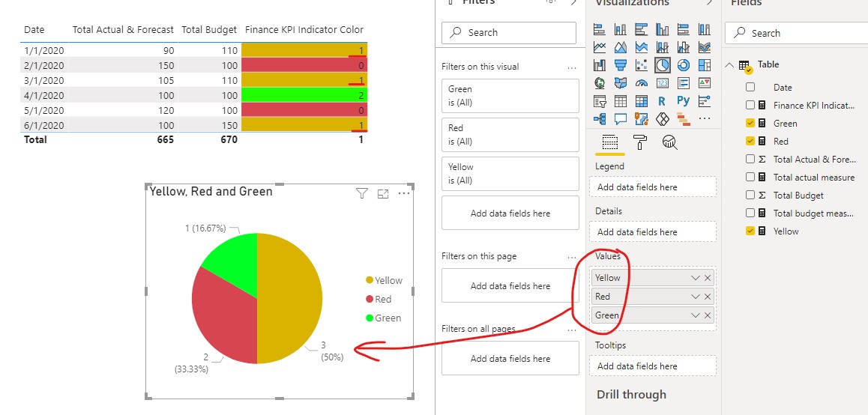
Task: Open pie visual More options ellipsis
Action: pos(404,193)
